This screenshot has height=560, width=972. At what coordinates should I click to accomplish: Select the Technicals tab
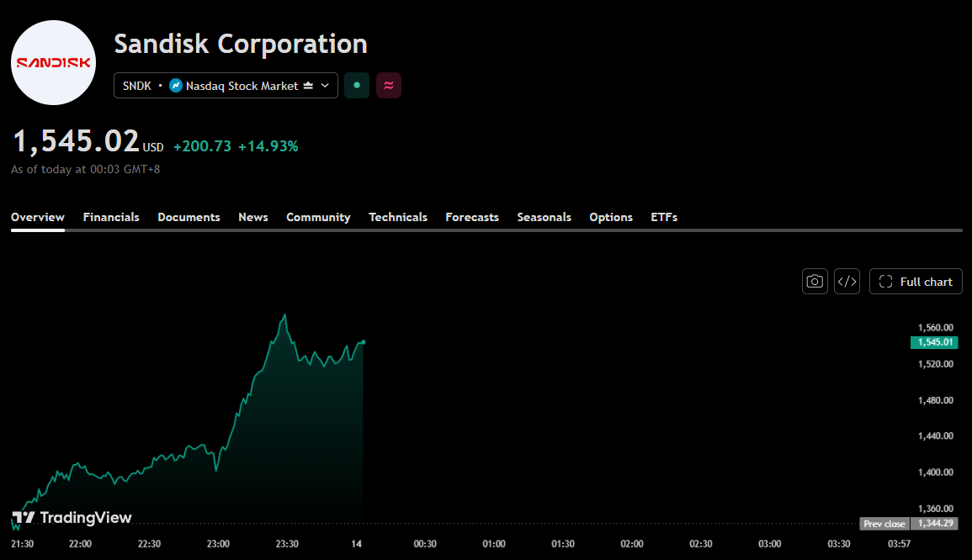[x=398, y=218]
